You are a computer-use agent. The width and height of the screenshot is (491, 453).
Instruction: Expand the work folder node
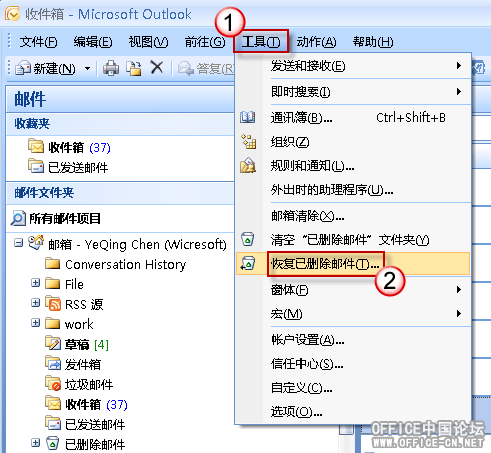click(x=35, y=323)
